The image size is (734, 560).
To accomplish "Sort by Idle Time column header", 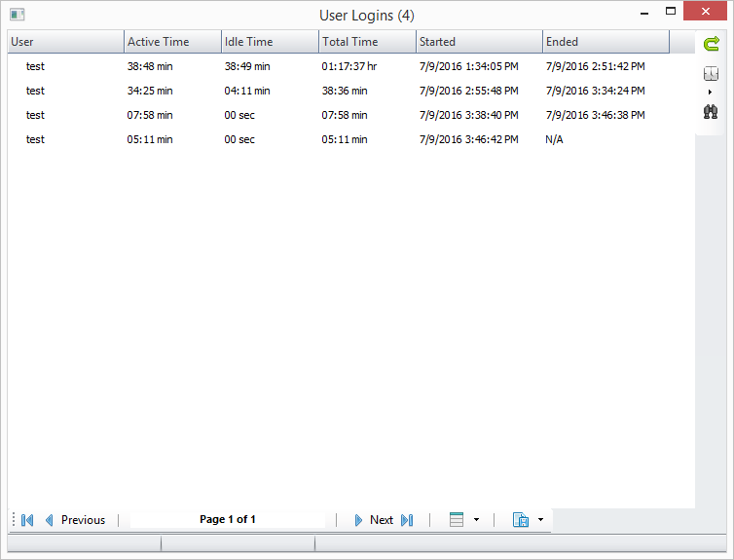I will (270, 42).
